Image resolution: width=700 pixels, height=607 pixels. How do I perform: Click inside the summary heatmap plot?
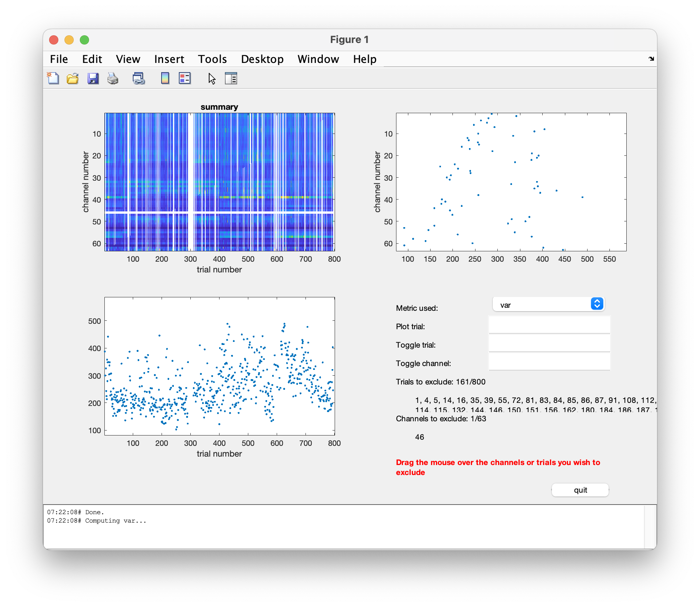point(220,182)
